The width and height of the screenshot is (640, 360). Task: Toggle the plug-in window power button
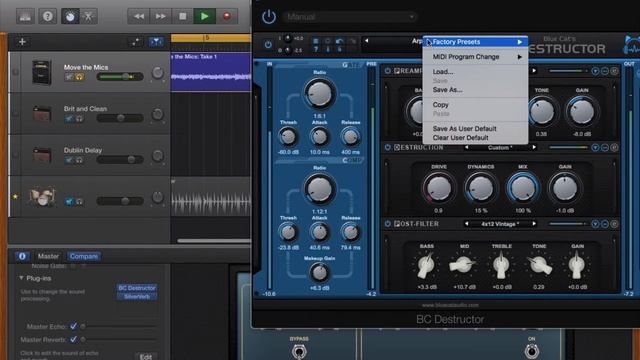[x=269, y=17]
